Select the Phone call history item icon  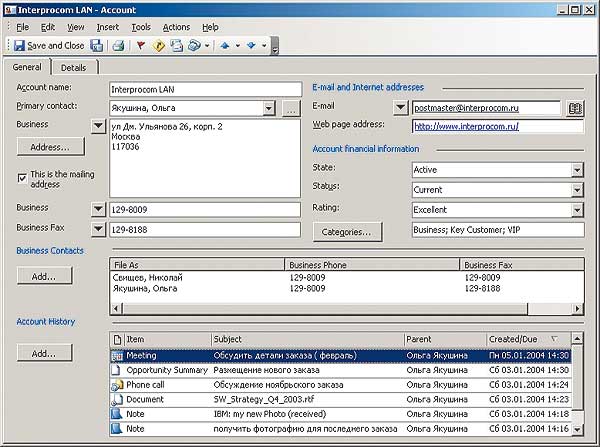point(117,384)
